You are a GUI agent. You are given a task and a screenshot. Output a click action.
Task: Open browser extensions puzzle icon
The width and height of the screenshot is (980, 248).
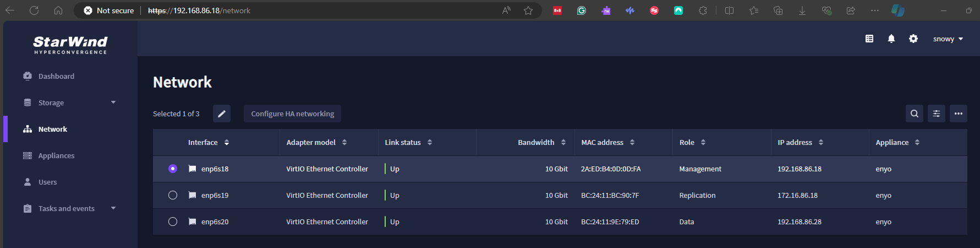(703, 10)
